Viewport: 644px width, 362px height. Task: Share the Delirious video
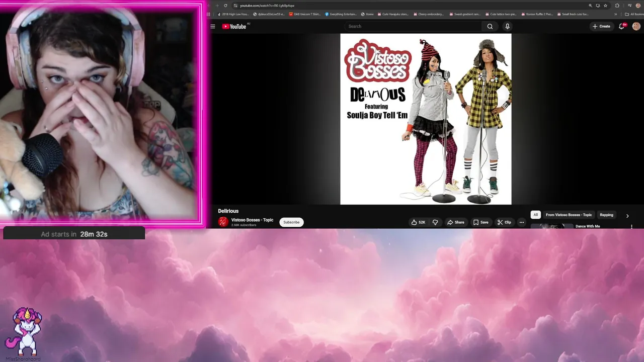pyautogui.click(x=456, y=222)
